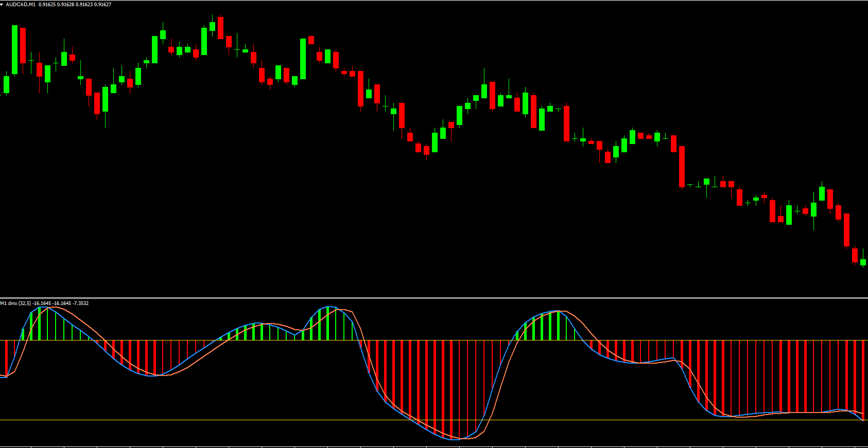Click the green candle with the long wick at mid-chart rebound high
Image resolution: width=868 pixels, height=448 pixels.
pos(484,91)
